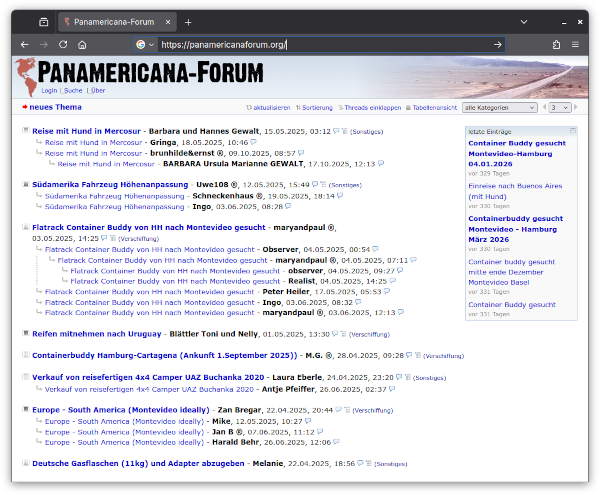Image resolution: width=600 pixels, height=495 pixels.
Task: Filter by (Sonstiges) category on Gasflaschen thread
Action: (391, 464)
